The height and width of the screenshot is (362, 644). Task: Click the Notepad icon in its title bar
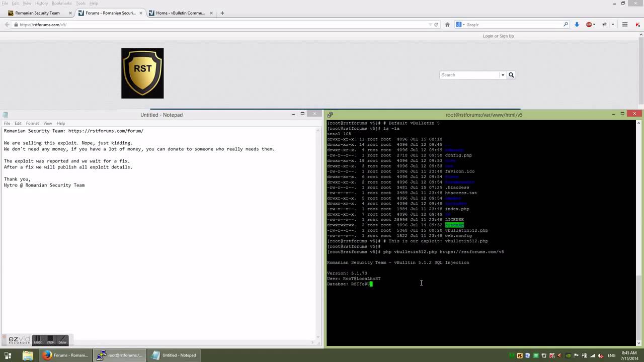point(5,115)
